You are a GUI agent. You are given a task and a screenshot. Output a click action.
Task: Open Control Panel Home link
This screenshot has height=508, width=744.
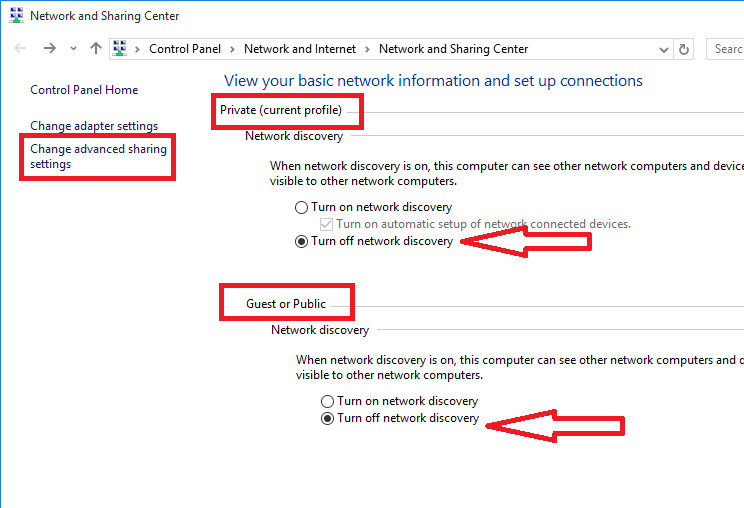click(84, 90)
